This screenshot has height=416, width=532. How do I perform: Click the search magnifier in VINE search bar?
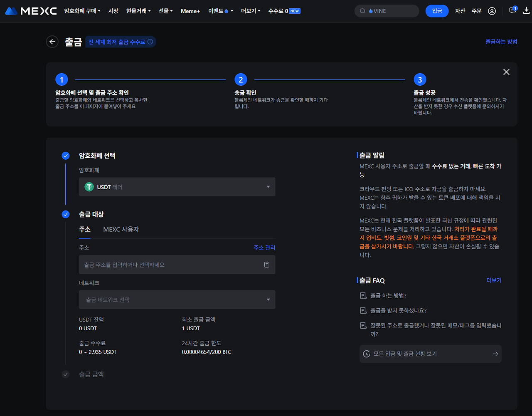[x=362, y=11]
